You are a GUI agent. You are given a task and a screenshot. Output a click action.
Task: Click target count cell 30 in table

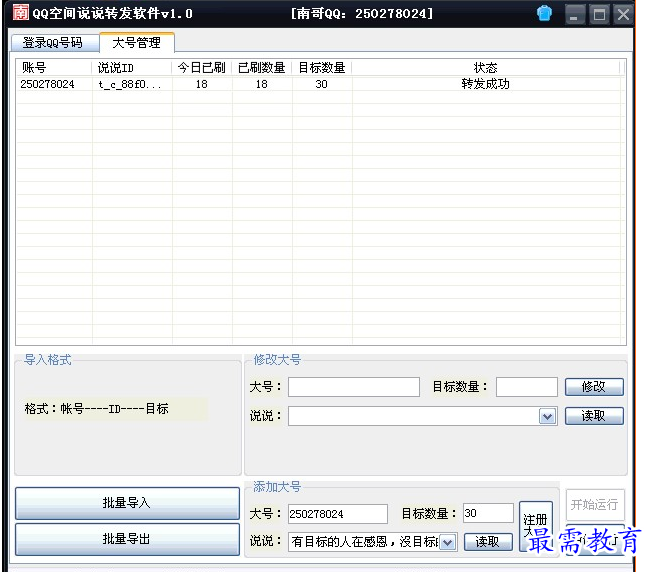point(321,84)
